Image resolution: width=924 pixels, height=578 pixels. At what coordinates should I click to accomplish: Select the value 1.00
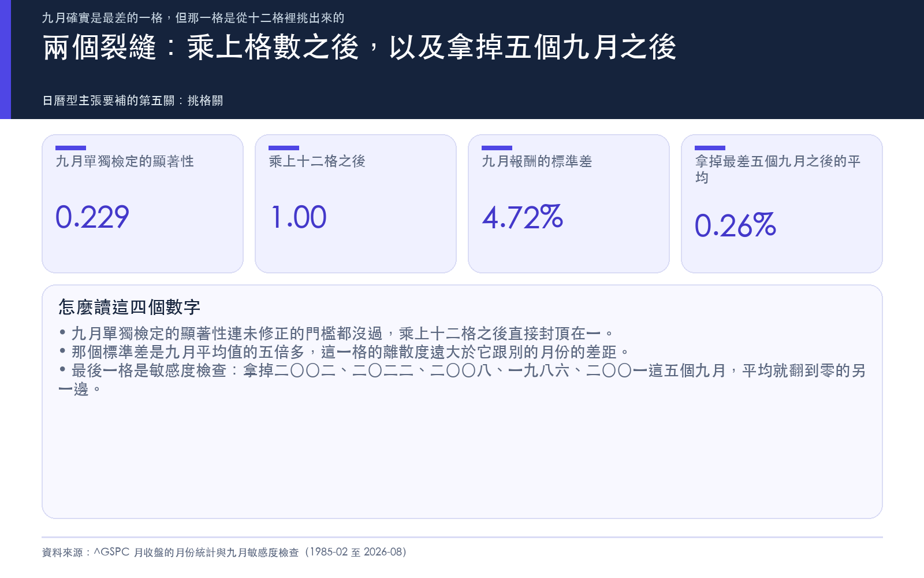pyautogui.click(x=298, y=217)
